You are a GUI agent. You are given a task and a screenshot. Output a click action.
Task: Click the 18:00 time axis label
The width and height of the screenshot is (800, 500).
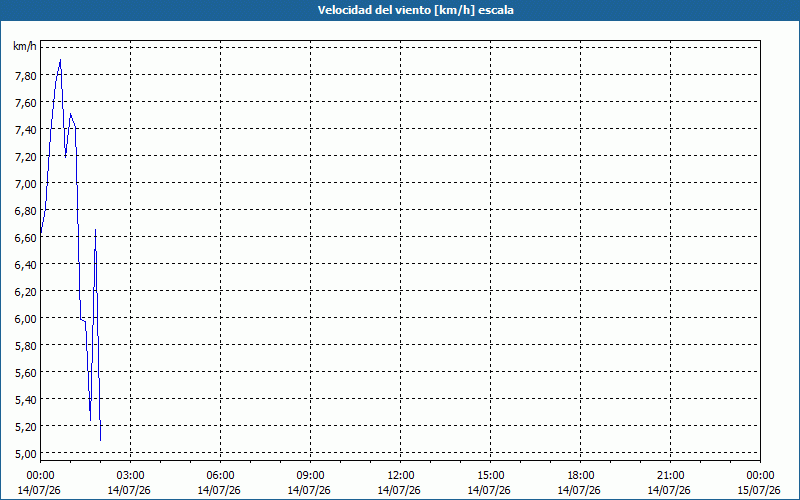tap(581, 476)
